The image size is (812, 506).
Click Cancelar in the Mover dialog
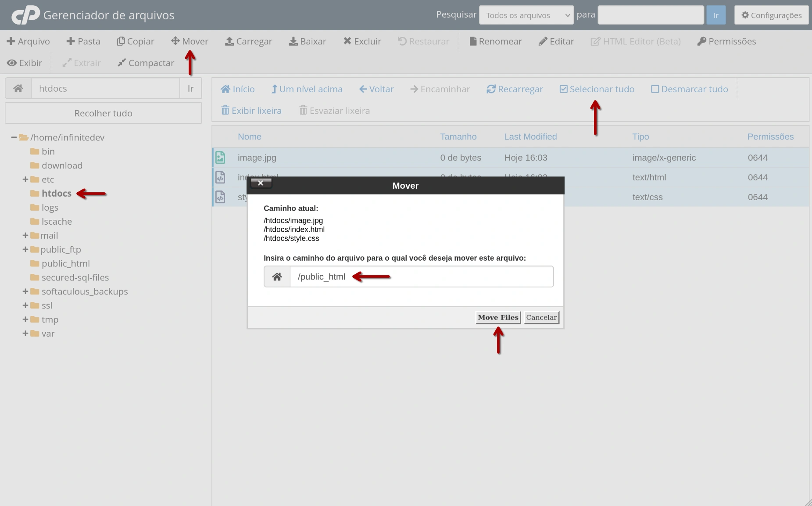coord(541,317)
